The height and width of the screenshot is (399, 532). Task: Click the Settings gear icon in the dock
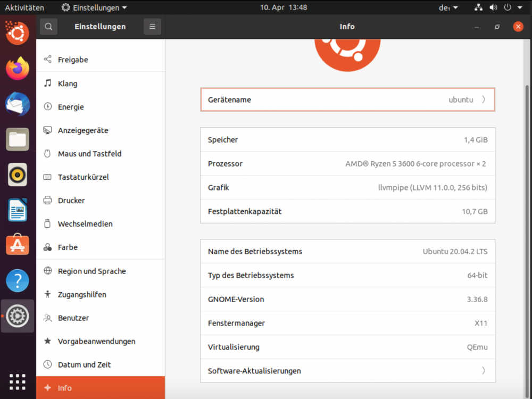(x=18, y=316)
